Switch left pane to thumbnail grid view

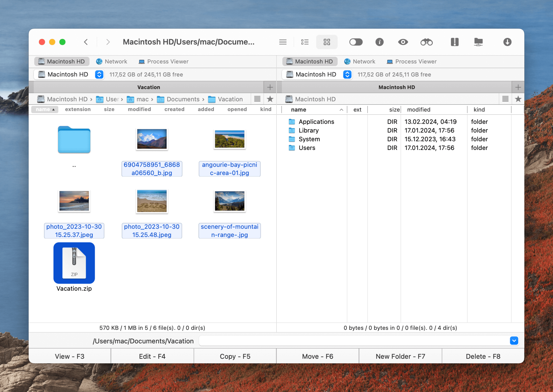pos(327,42)
